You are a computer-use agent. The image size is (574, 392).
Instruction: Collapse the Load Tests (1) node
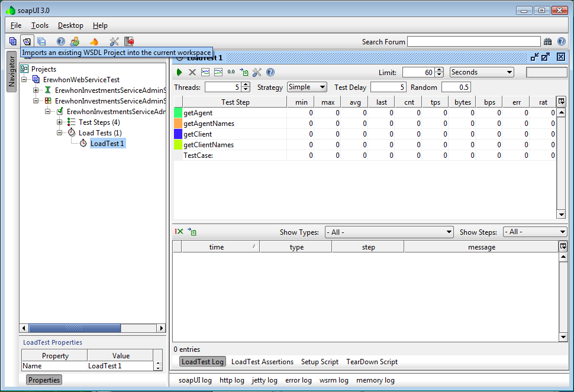click(x=59, y=133)
